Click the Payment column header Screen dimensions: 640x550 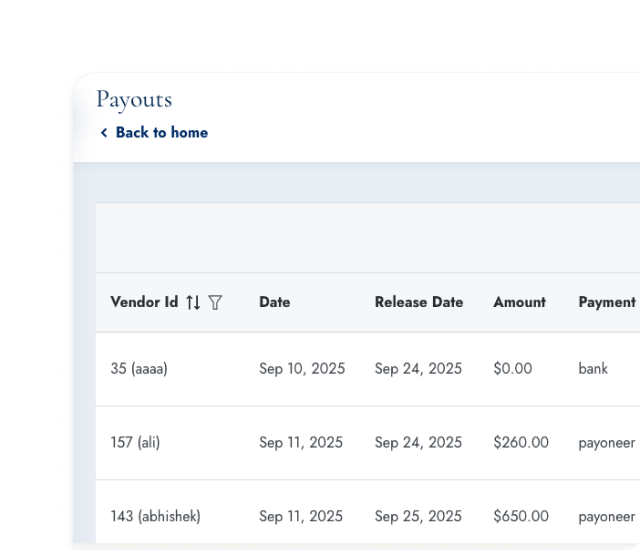pos(606,302)
